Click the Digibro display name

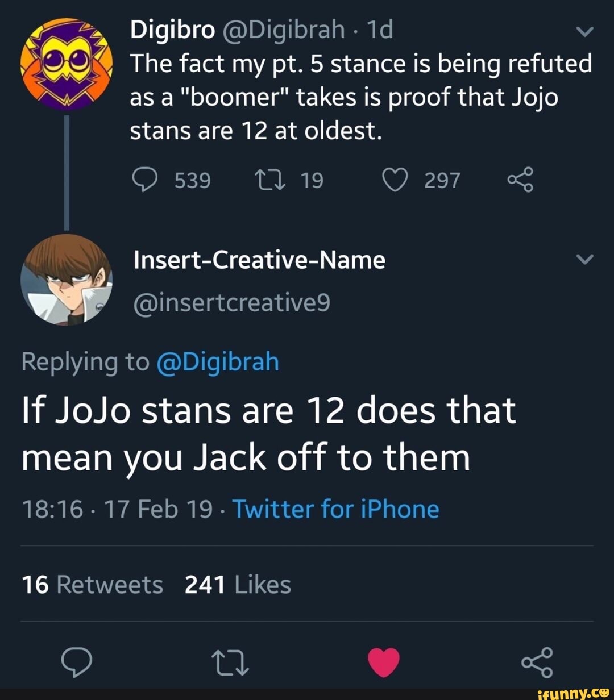(172, 30)
